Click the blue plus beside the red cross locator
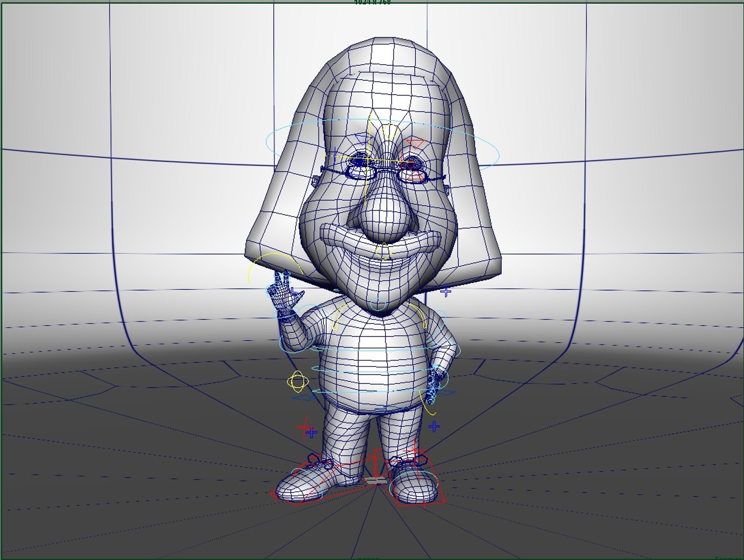744x560 pixels. (311, 432)
